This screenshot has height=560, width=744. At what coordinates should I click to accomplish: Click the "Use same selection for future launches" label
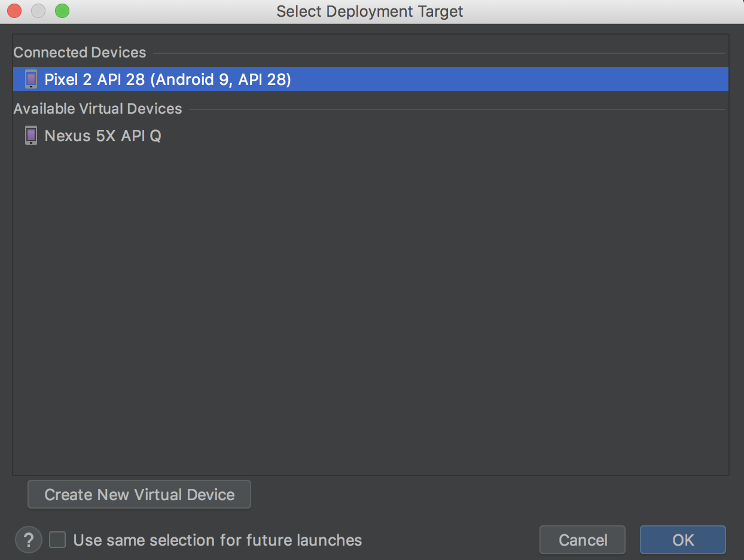point(218,540)
